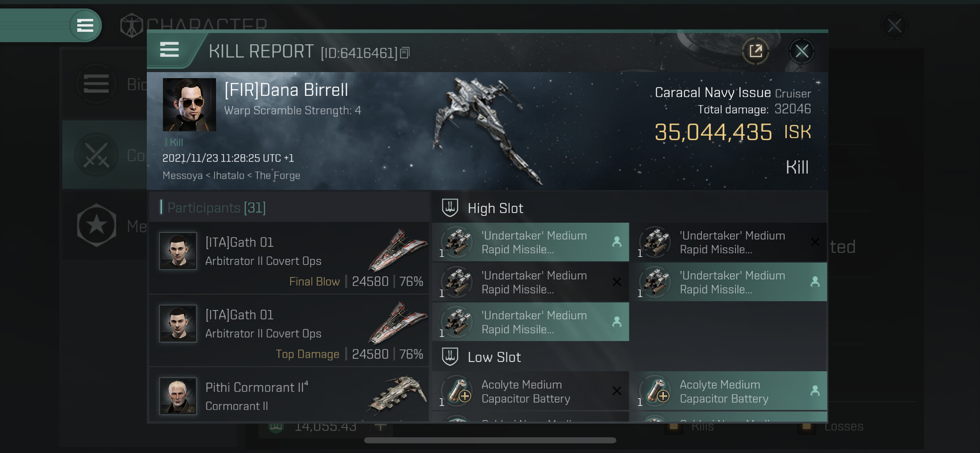The image size is (980, 453).
Task: Select Pithi Cormorant II participant entry
Action: (289, 395)
